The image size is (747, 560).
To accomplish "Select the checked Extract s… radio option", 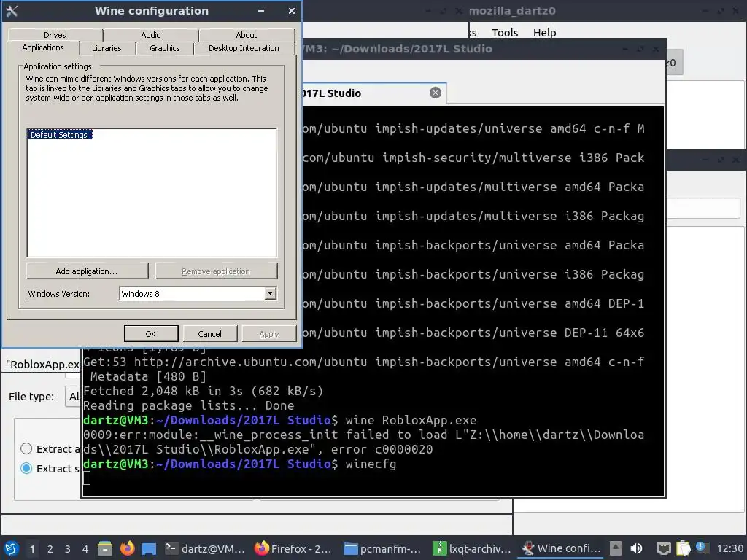I will [26, 469].
